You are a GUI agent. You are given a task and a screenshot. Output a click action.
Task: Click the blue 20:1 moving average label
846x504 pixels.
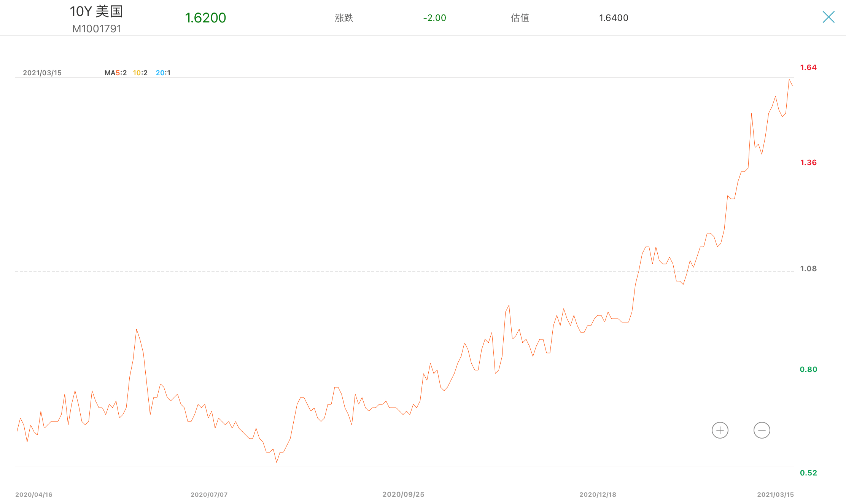pyautogui.click(x=163, y=73)
